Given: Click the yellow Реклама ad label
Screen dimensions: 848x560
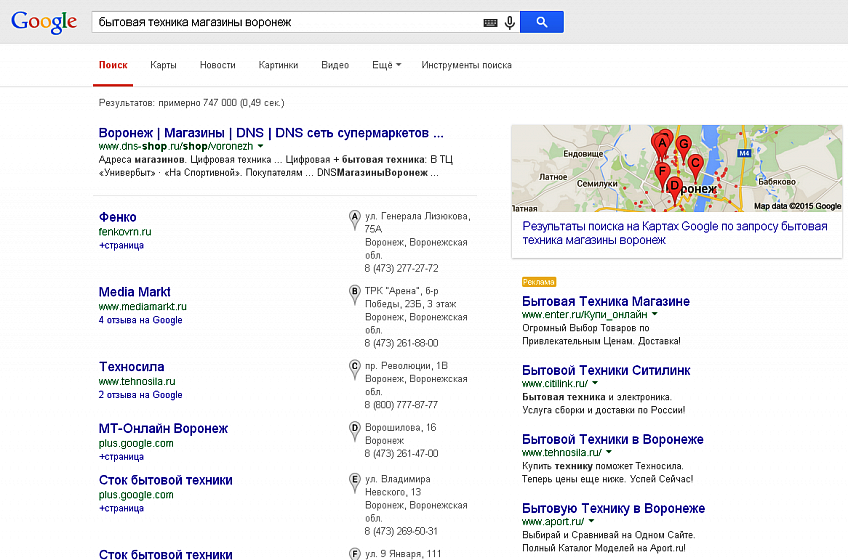Looking at the screenshot, I should pyautogui.click(x=539, y=282).
